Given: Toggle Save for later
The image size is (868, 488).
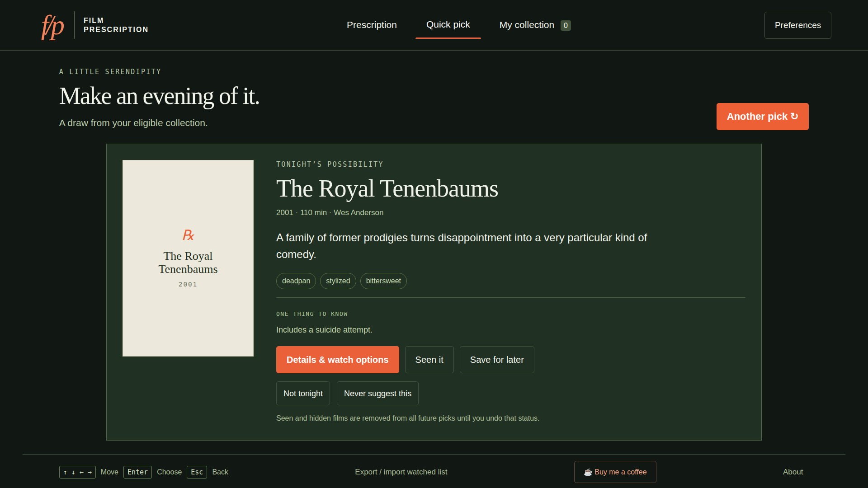Looking at the screenshot, I should (x=497, y=360).
